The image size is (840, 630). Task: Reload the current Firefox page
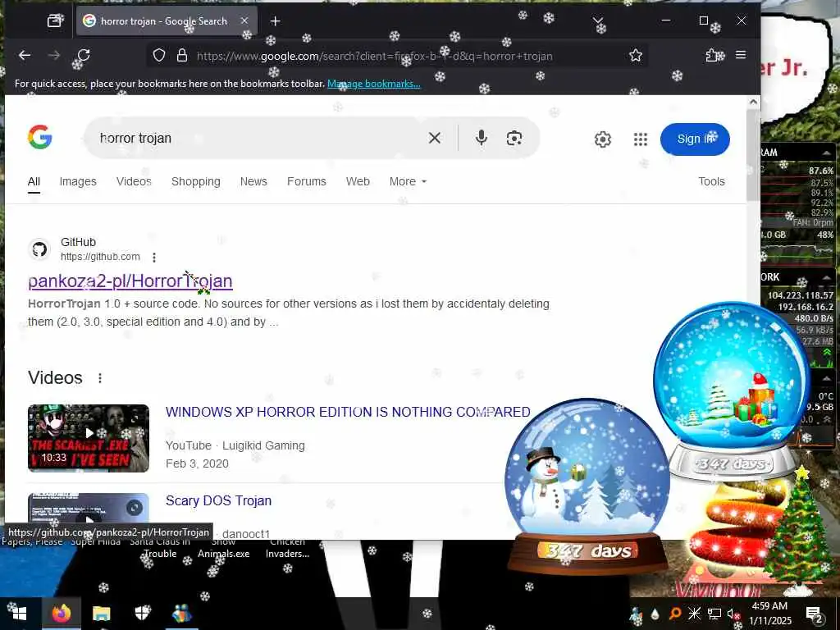(x=84, y=55)
